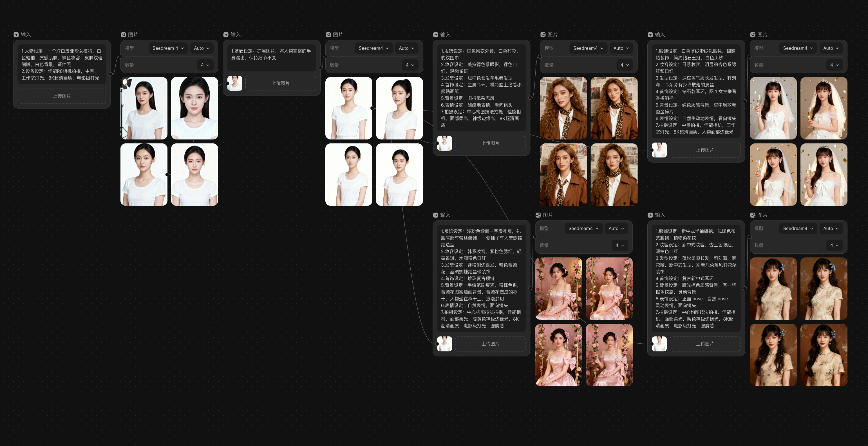Open the Seedream4 model dropdown above the pink dress images
868x446 pixels.
(x=583, y=228)
